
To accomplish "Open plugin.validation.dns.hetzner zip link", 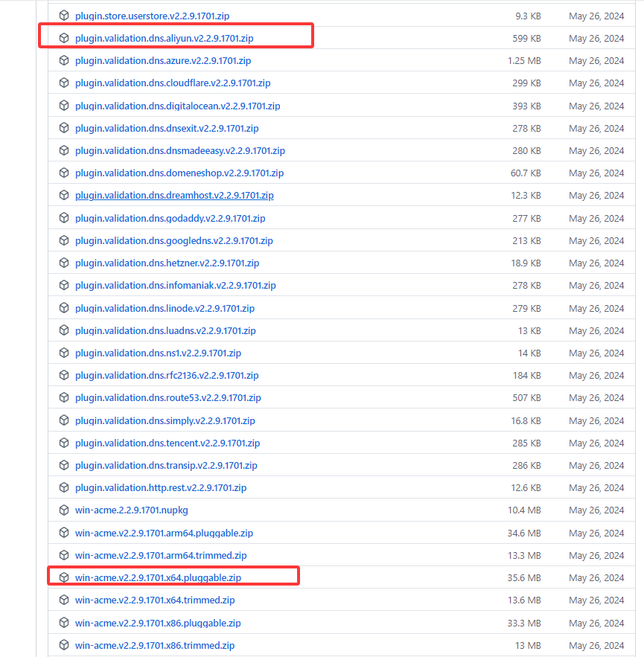I will coord(167,263).
